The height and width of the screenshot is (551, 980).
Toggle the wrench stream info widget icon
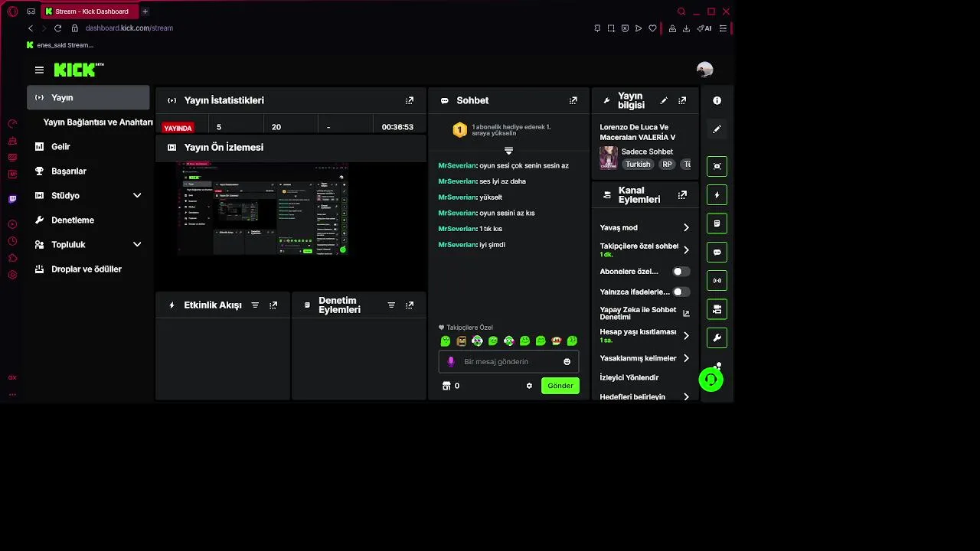[x=717, y=337]
